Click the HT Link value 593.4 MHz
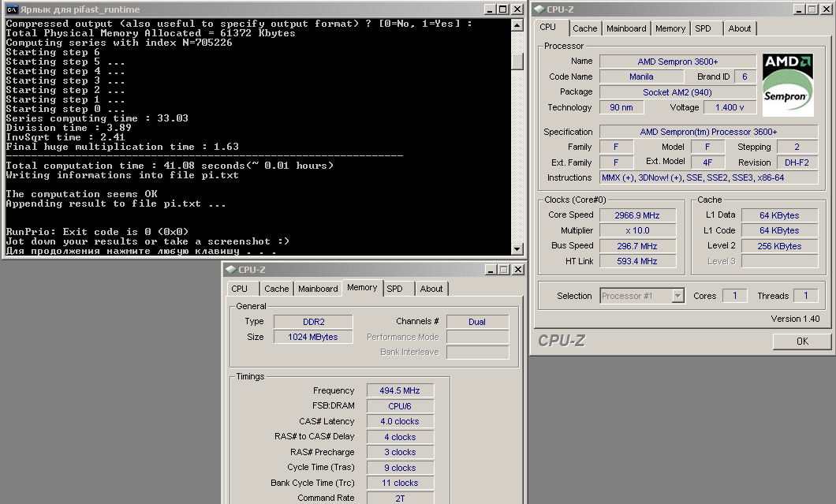836x504 pixels. pos(638,261)
